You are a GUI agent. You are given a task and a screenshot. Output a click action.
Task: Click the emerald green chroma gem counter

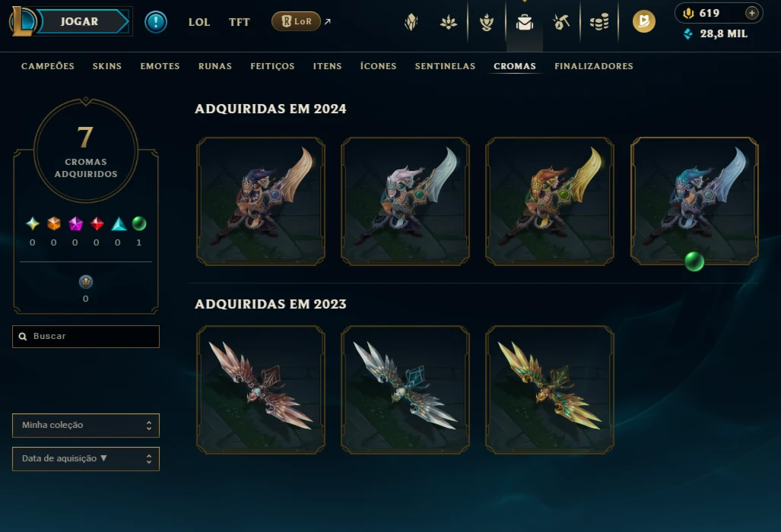(139, 224)
